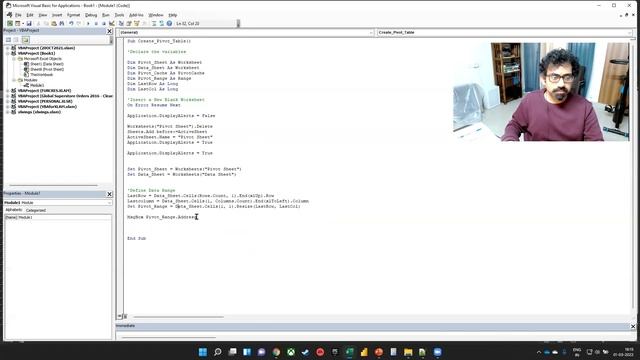Click the Insert UserForm toolbar icon
This screenshot has width=640, height=360.
tap(17, 24)
